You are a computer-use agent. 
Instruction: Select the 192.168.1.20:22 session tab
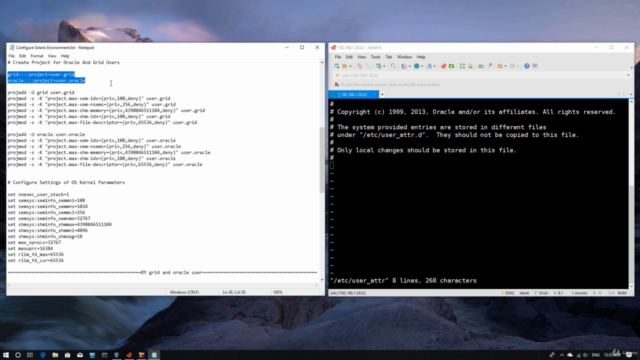353,95
